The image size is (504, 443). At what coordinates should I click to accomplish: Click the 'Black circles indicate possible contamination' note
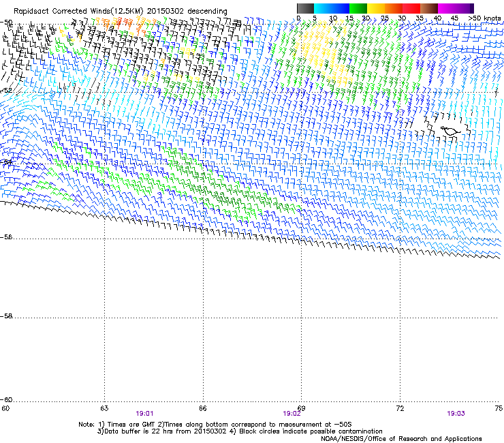311,431
